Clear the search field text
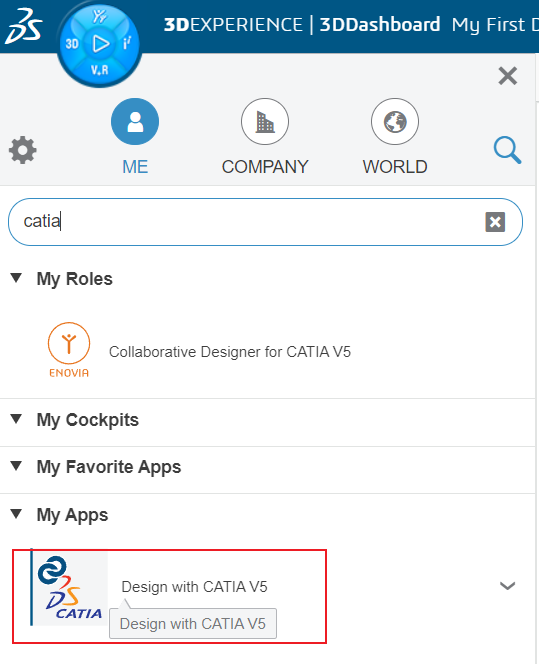This screenshot has height=664, width=539. tap(495, 222)
